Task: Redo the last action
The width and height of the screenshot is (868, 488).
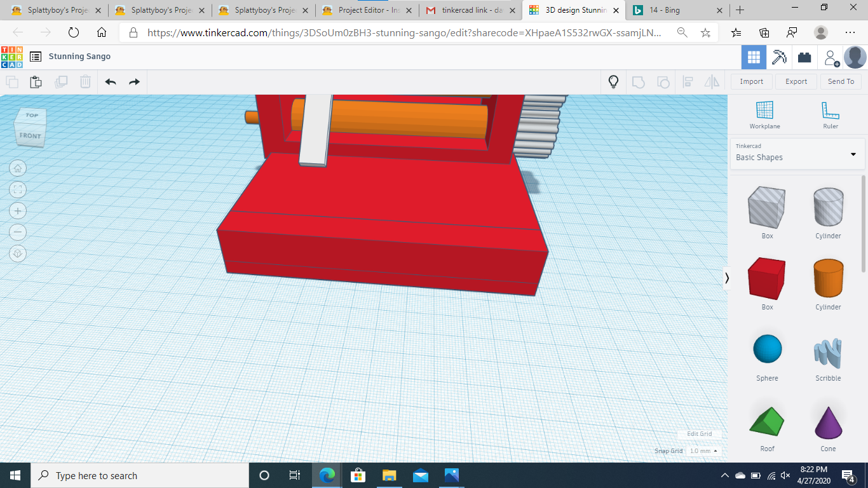Action: click(134, 81)
